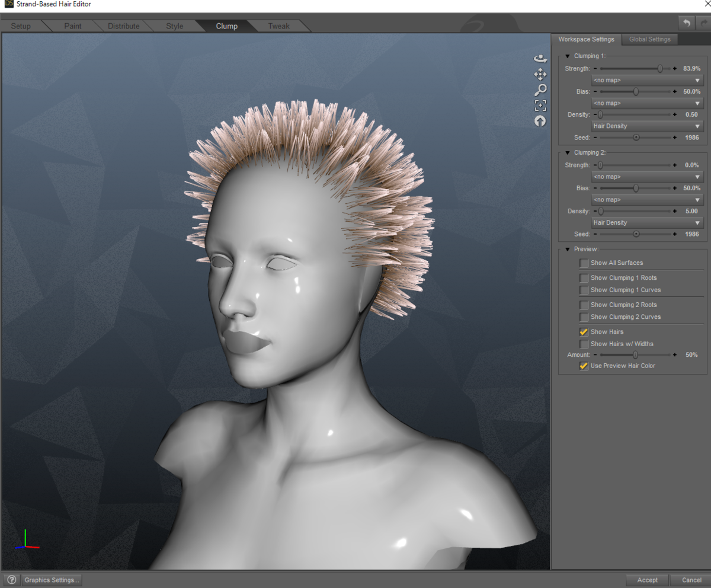Click the Frame view icon
This screenshot has height=588, width=711.
pyautogui.click(x=540, y=105)
